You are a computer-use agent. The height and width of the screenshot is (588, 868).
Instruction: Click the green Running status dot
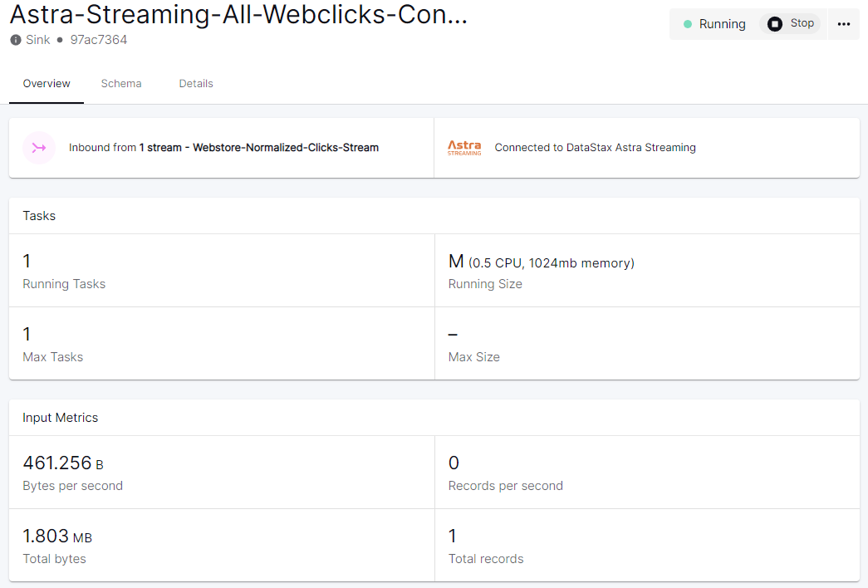tap(688, 24)
